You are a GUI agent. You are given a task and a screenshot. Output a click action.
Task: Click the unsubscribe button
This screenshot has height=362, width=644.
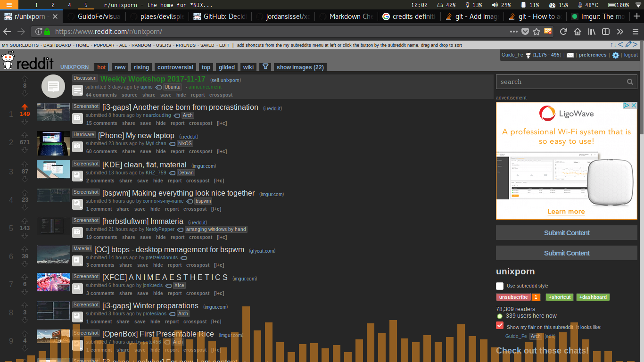pyautogui.click(x=513, y=297)
